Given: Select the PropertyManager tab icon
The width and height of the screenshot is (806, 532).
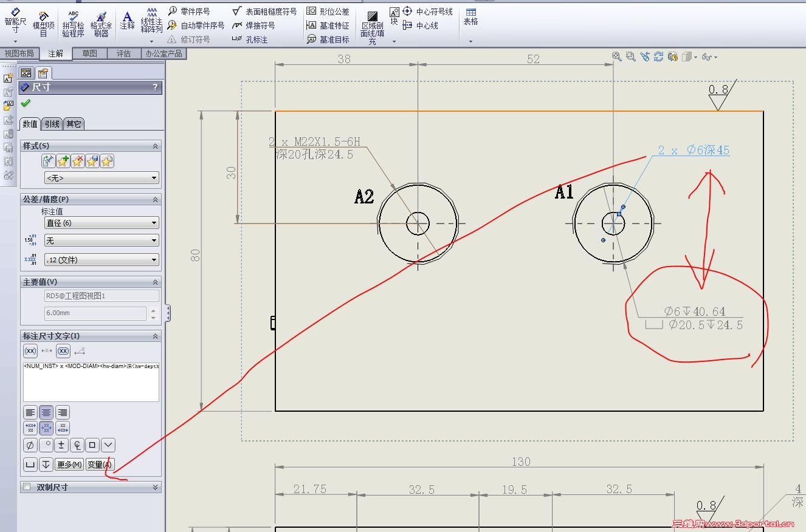Looking at the screenshot, I should point(43,73).
